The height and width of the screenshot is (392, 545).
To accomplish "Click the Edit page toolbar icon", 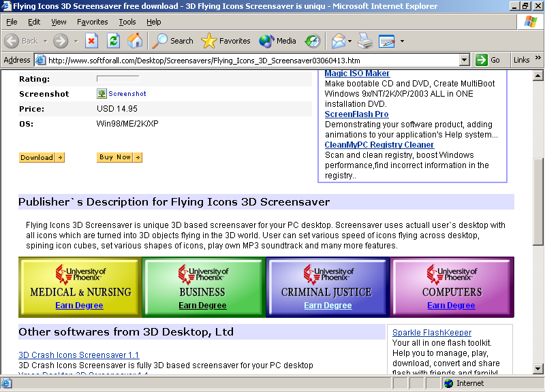I will tap(387, 41).
